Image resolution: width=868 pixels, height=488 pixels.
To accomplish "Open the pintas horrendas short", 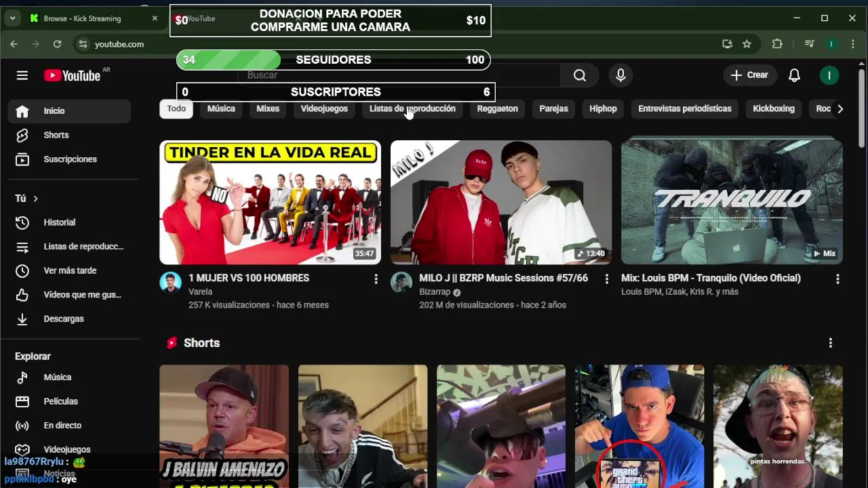I will 778,426.
